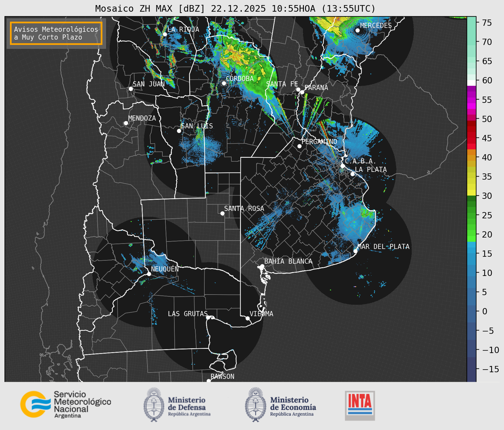Click the SAN JUAN label
The width and height of the screenshot is (504, 430).
pyautogui.click(x=149, y=84)
